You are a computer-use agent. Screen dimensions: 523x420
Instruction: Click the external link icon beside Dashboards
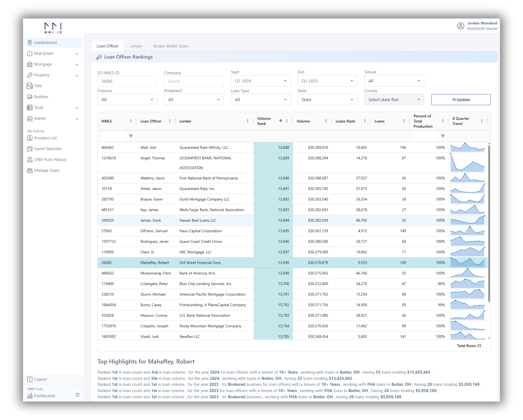coord(77,395)
